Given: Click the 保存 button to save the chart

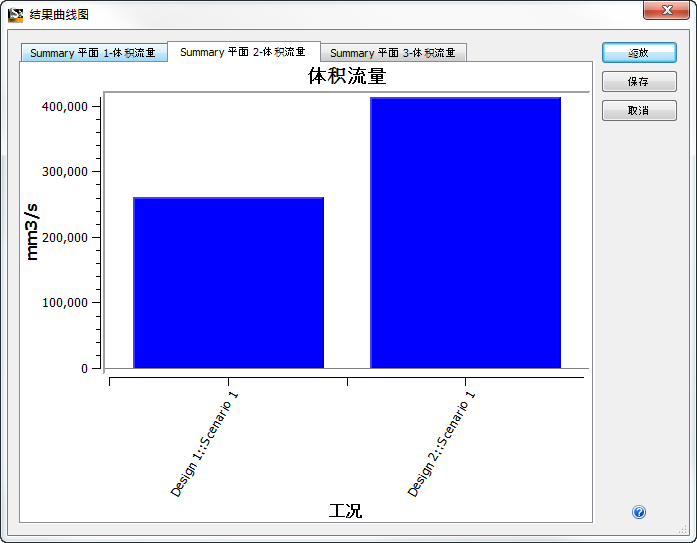Looking at the screenshot, I should (x=639, y=82).
